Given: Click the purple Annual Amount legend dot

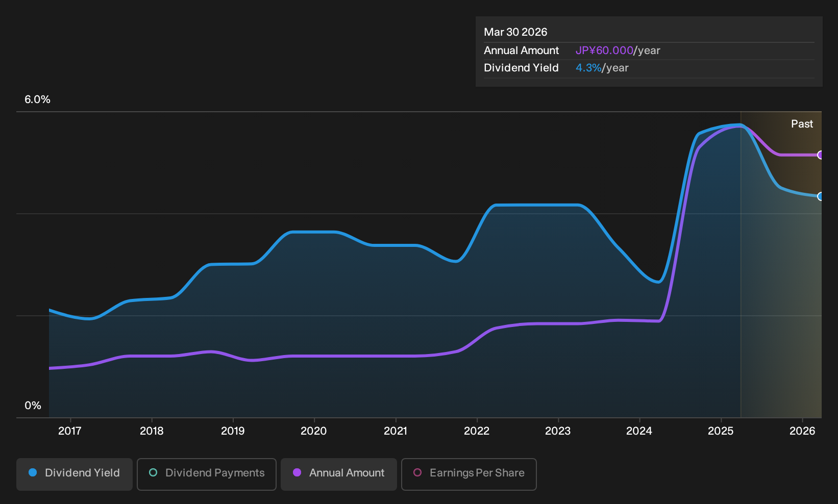Looking at the screenshot, I should [x=297, y=473].
